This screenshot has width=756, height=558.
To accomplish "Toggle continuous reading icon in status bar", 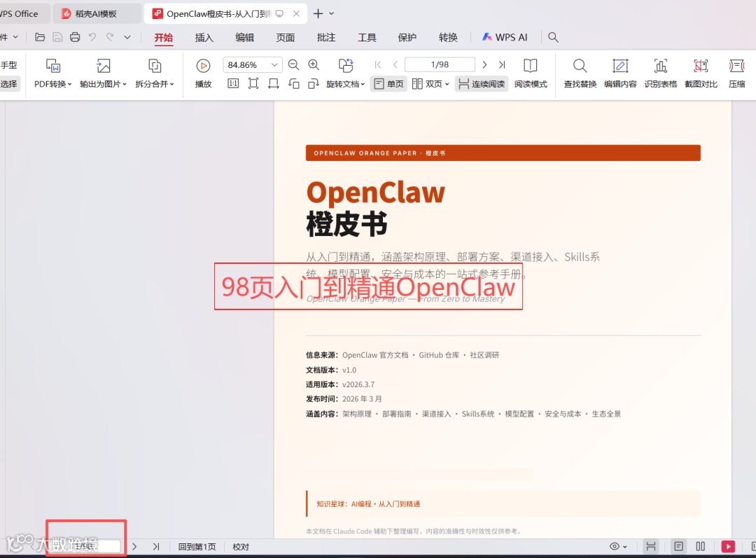I will [x=651, y=546].
